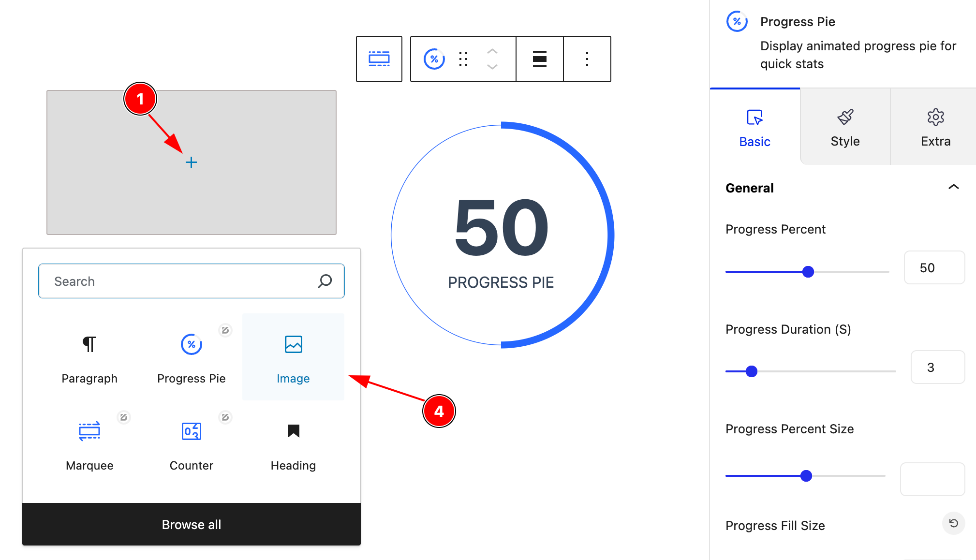Open the block options three-dot menu
Image resolution: width=976 pixels, height=560 pixels.
pyautogui.click(x=587, y=59)
